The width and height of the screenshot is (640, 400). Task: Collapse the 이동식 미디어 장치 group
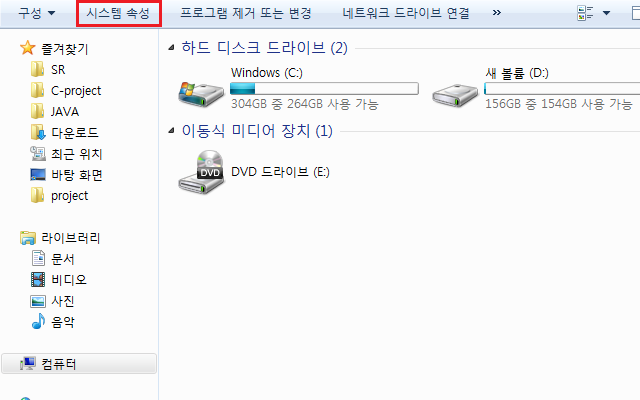171,131
